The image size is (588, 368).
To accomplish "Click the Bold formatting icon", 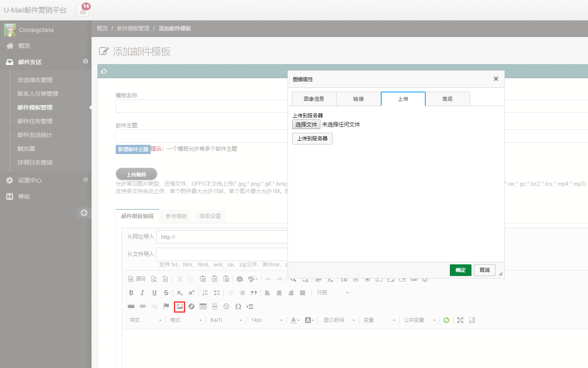I will pyautogui.click(x=131, y=293).
